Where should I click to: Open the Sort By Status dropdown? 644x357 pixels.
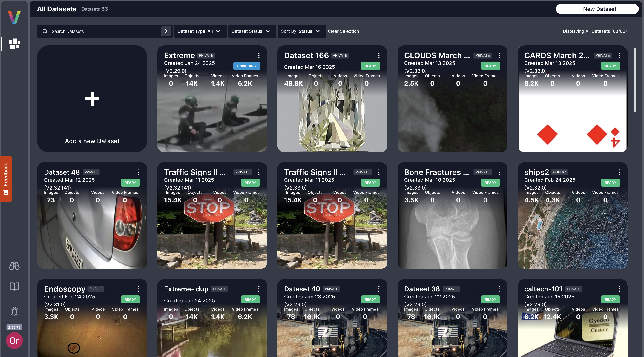pos(302,31)
